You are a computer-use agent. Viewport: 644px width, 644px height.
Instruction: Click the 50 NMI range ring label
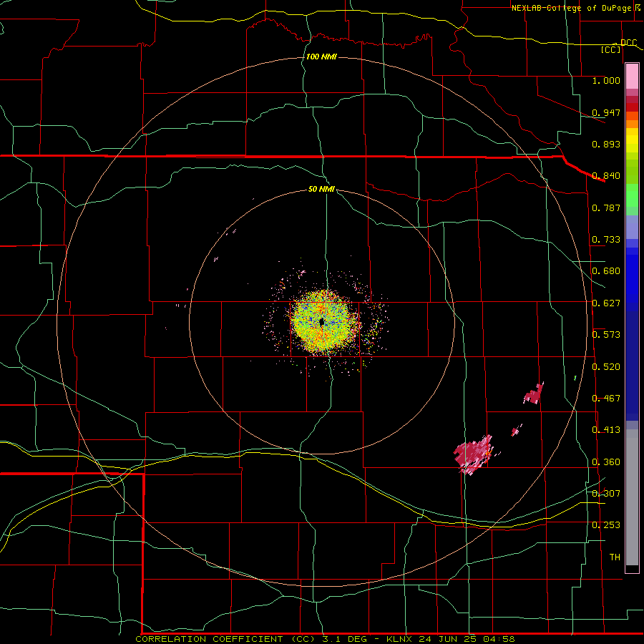[x=321, y=189]
